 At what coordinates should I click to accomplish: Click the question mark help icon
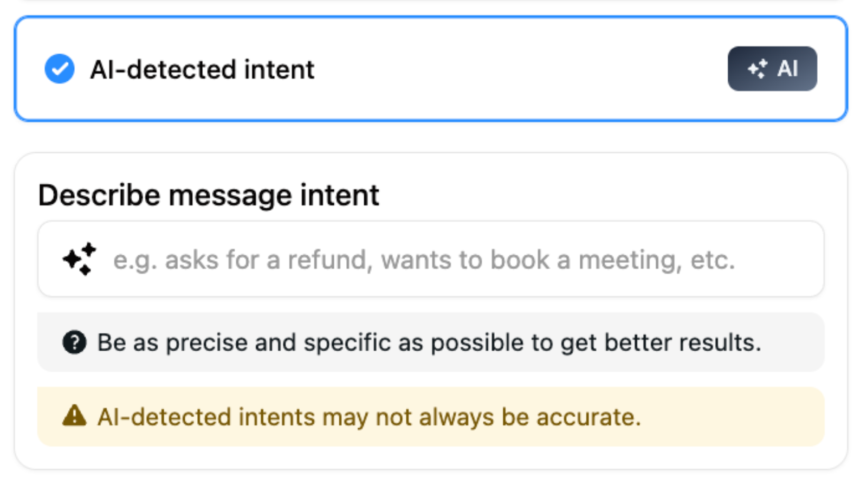click(x=74, y=342)
